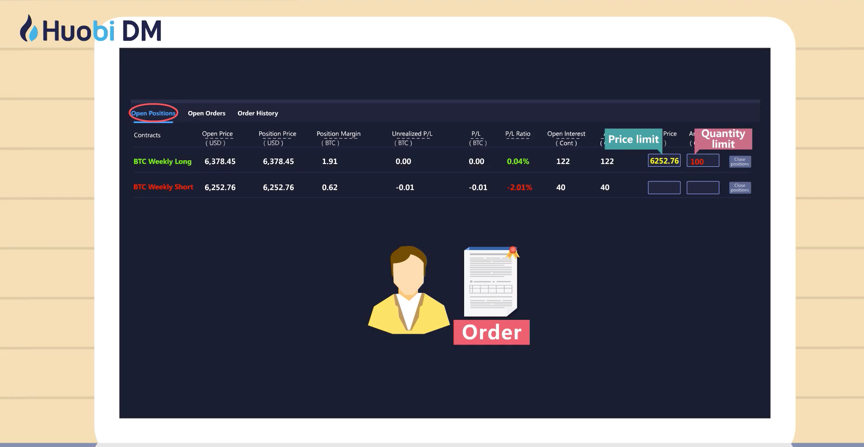Click the trader person avatar illustration
Viewport: 864px width, 447px height.
pyautogui.click(x=408, y=290)
